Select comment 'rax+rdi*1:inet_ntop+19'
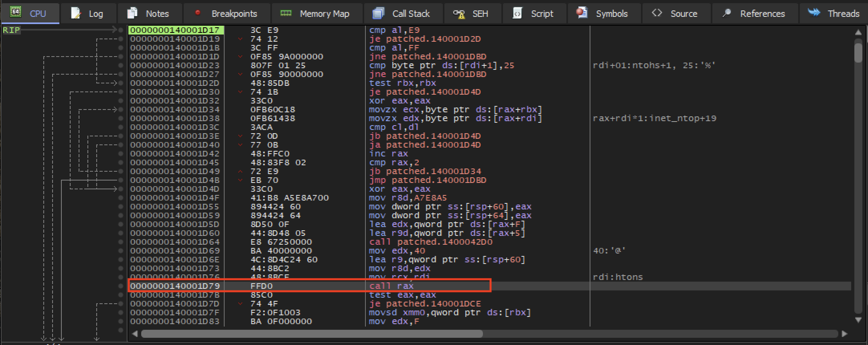This screenshot has width=868, height=345. 655,118
